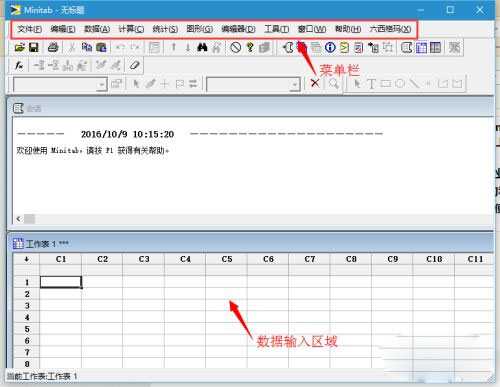Click the eraser Clear Cells icon
The height and width of the screenshot is (387, 500).
[x=134, y=65]
